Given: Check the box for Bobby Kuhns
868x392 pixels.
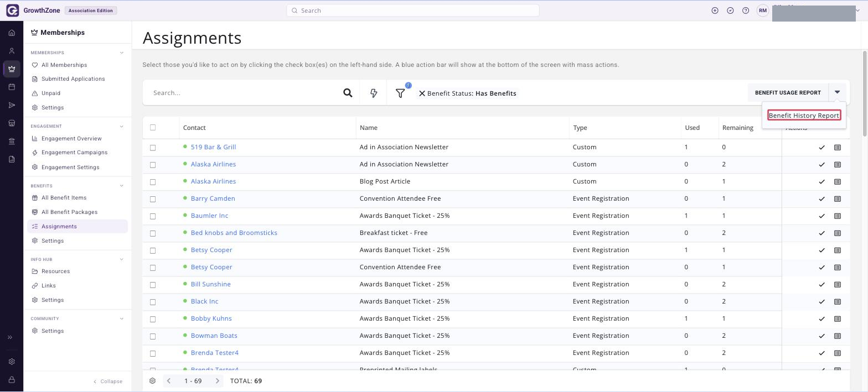Looking at the screenshot, I should click(x=153, y=319).
